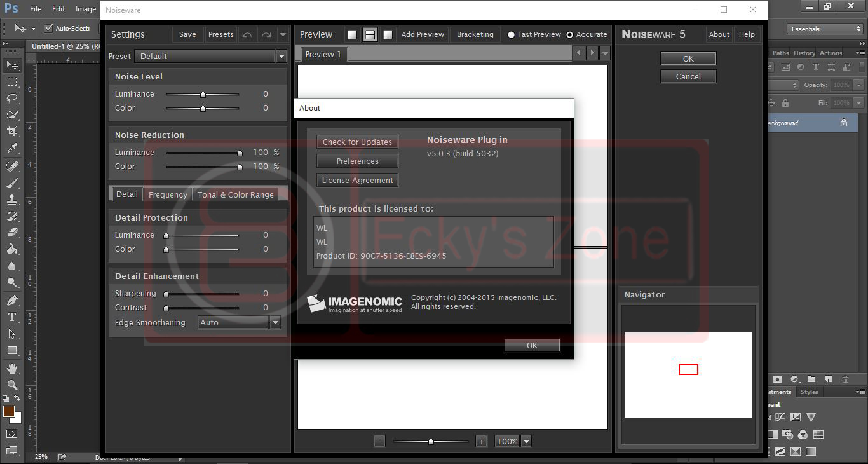Switch to vertical split preview layout
The width and height of the screenshot is (868, 464).
[x=388, y=34]
